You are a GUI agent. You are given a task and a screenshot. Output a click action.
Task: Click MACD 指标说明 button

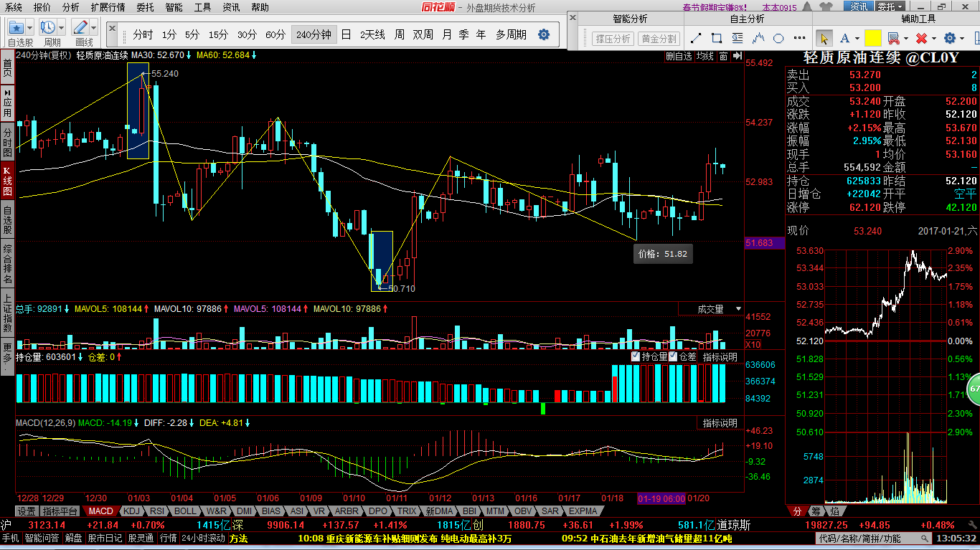coord(720,423)
